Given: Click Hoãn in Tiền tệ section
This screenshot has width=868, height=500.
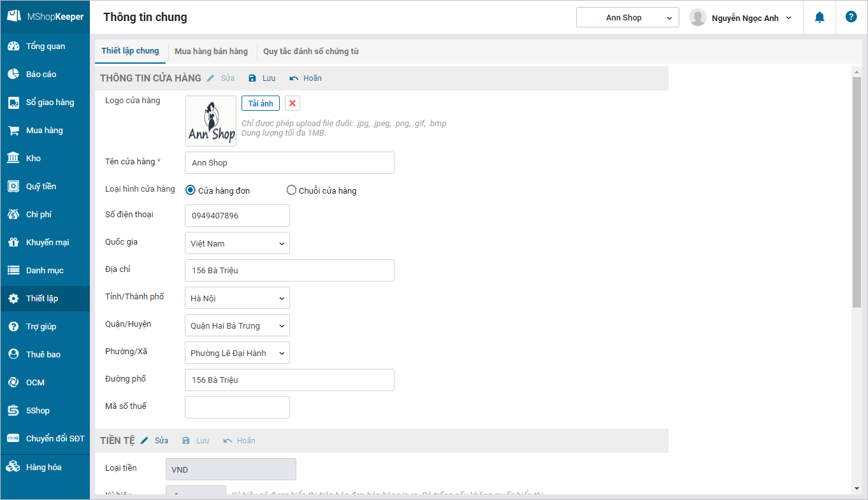Looking at the screenshot, I should [239, 441].
